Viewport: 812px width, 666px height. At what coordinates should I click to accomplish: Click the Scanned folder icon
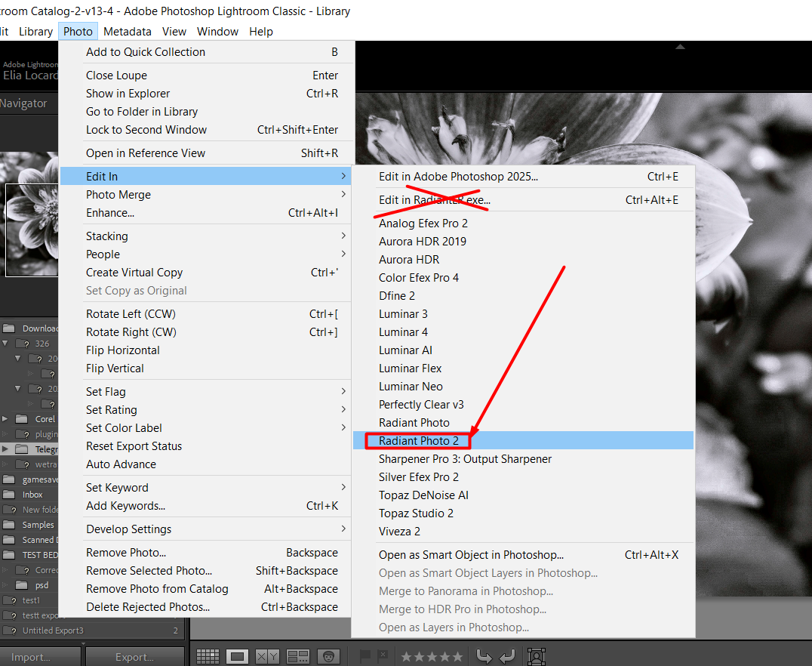click(9, 540)
